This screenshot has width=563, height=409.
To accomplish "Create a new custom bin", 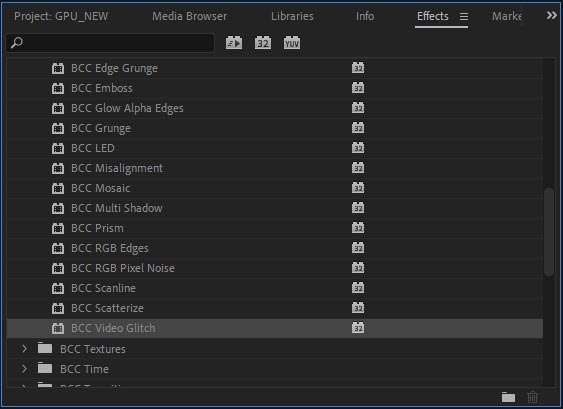I will click(508, 397).
